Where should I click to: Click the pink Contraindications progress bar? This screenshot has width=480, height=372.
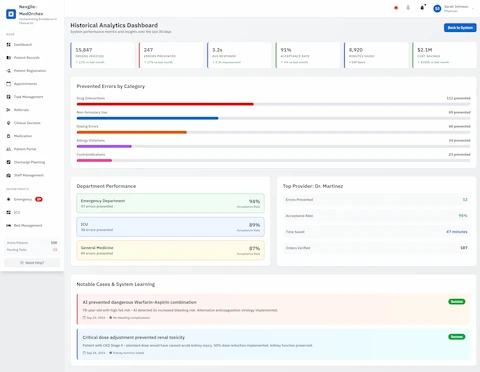point(94,160)
